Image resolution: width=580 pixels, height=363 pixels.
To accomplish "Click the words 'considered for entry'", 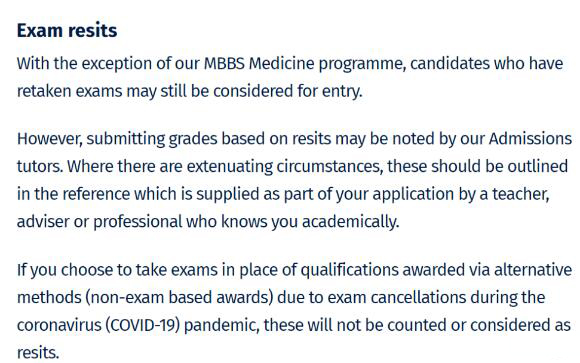I will [x=287, y=91].
